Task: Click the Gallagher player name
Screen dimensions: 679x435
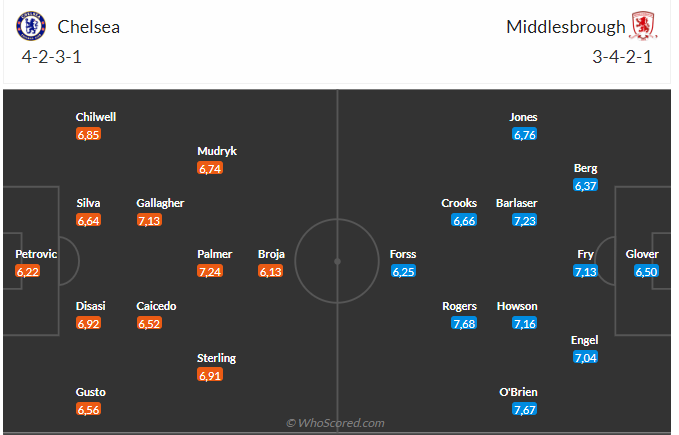Action: click(160, 203)
